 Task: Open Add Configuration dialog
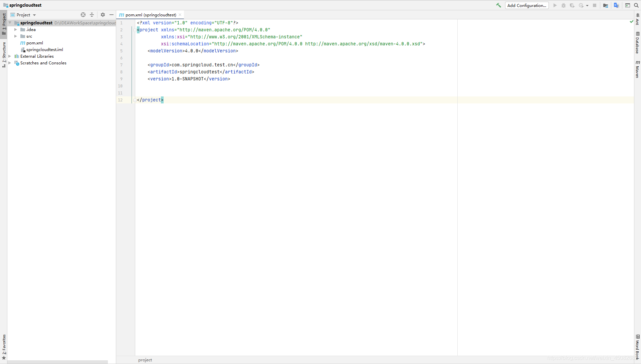coord(526,5)
